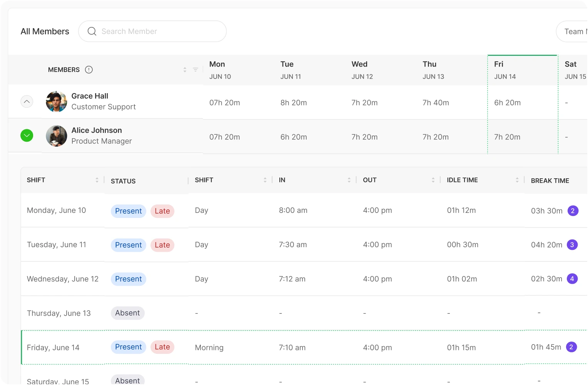Click Grace Hall's Thursday 7h 40m cell
The width and height of the screenshot is (588, 385).
point(436,103)
